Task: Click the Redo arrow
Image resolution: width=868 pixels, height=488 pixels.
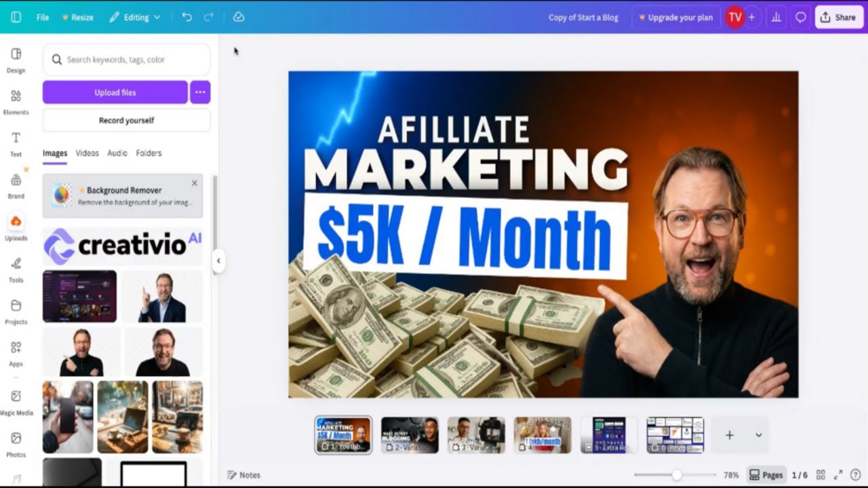Action: pos(209,17)
